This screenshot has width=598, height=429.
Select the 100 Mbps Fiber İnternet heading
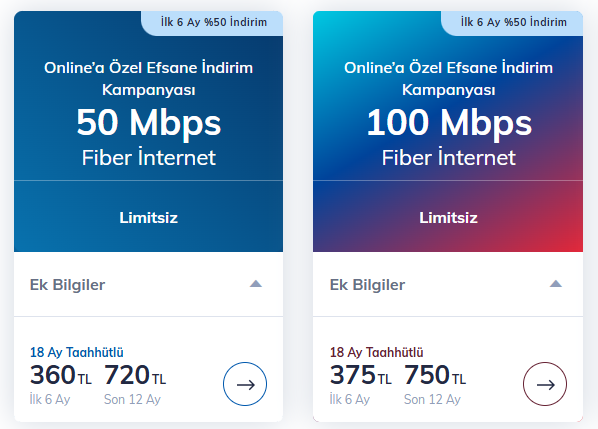pos(449,137)
